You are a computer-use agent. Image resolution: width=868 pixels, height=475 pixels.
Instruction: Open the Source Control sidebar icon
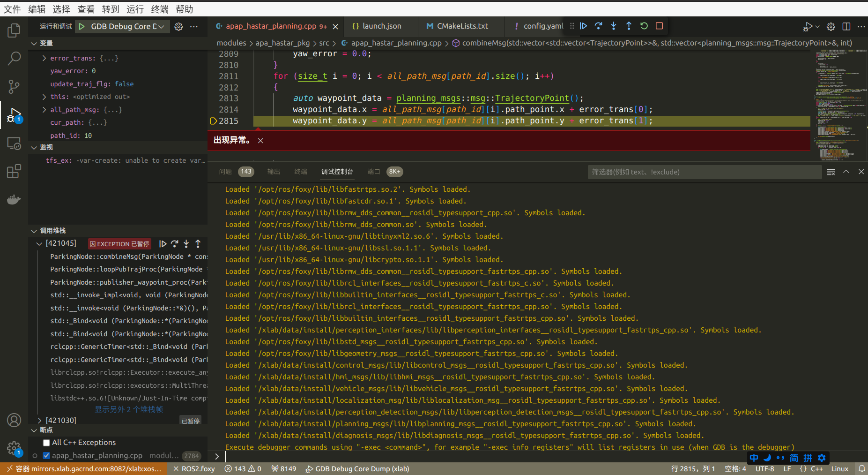14,87
